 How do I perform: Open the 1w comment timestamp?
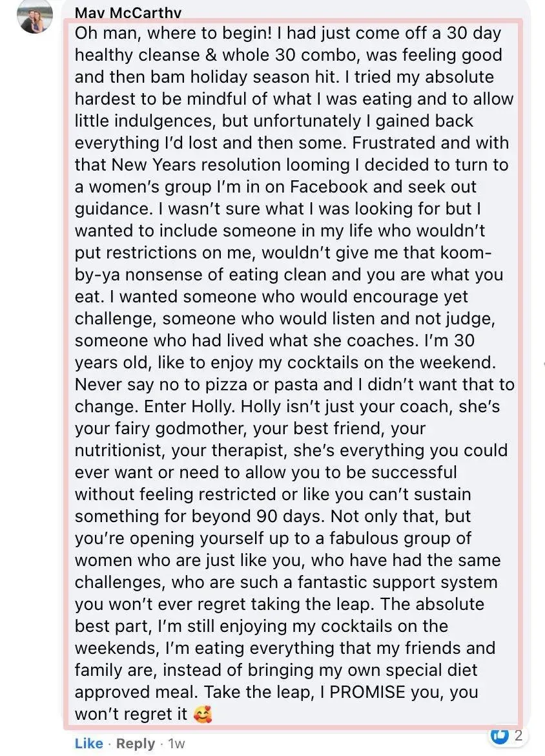point(176,744)
